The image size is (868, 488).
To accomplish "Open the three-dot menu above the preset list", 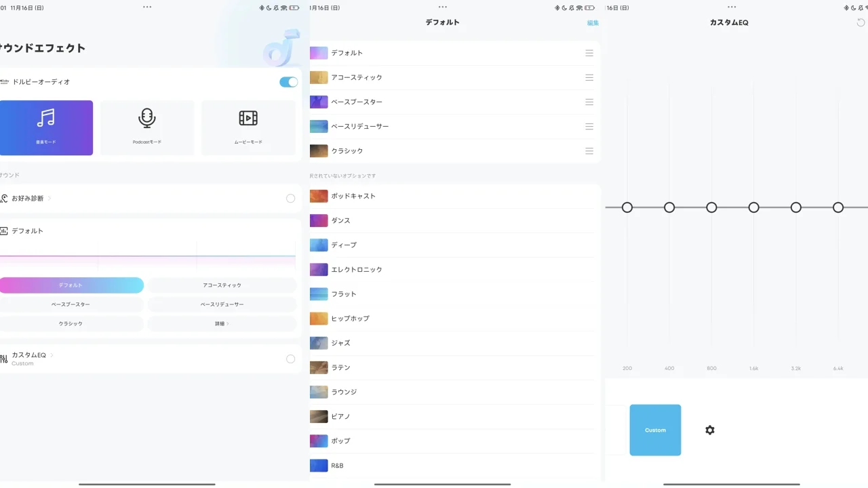I will (x=443, y=7).
